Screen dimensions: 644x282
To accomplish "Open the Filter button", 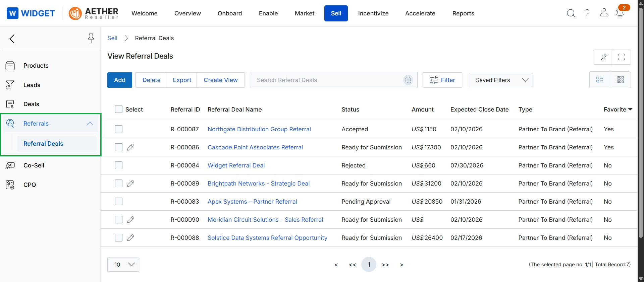I will tap(442, 80).
